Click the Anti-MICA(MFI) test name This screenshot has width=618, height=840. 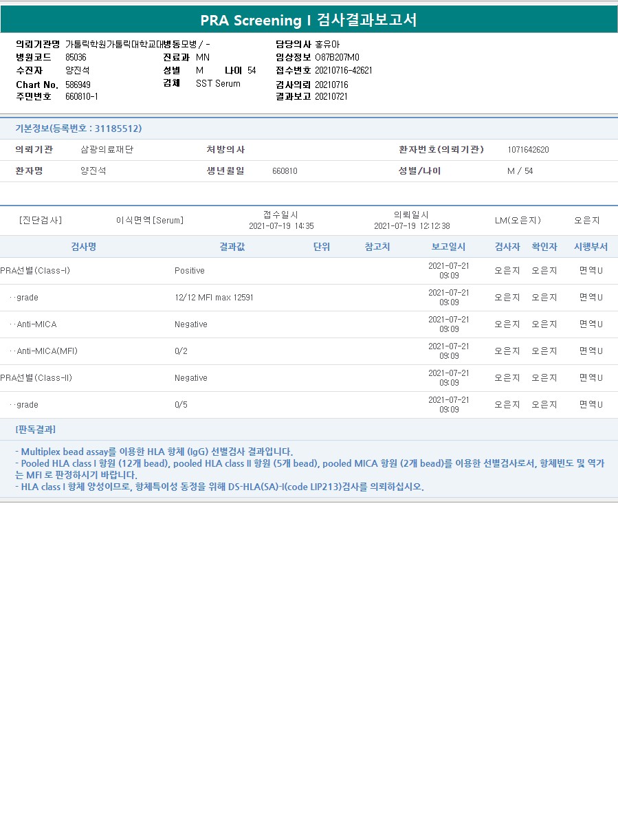[x=47, y=351]
